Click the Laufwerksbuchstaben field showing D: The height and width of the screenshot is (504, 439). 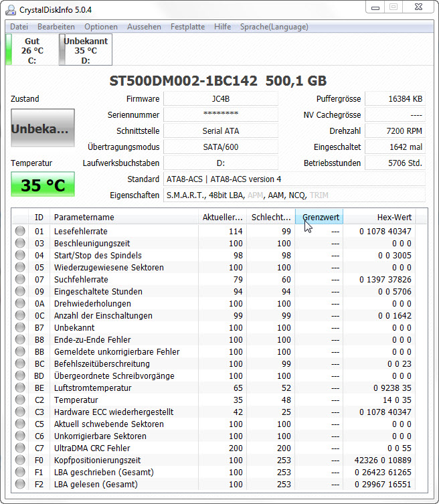coord(221,163)
